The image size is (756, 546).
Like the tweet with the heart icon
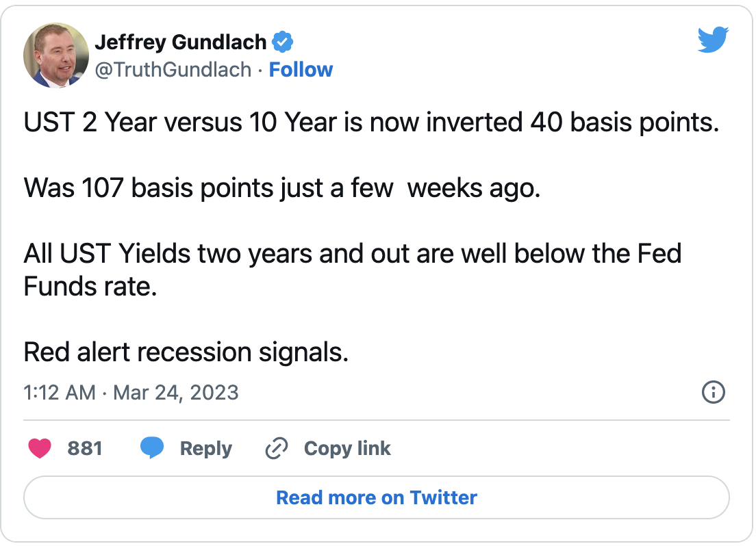coord(40,449)
